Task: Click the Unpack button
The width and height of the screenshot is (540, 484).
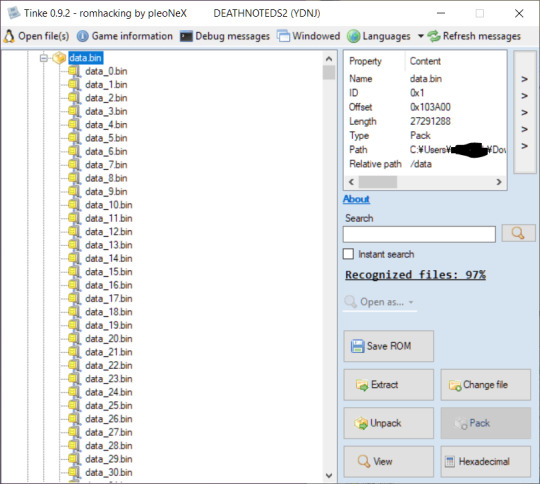Action: click(x=388, y=423)
